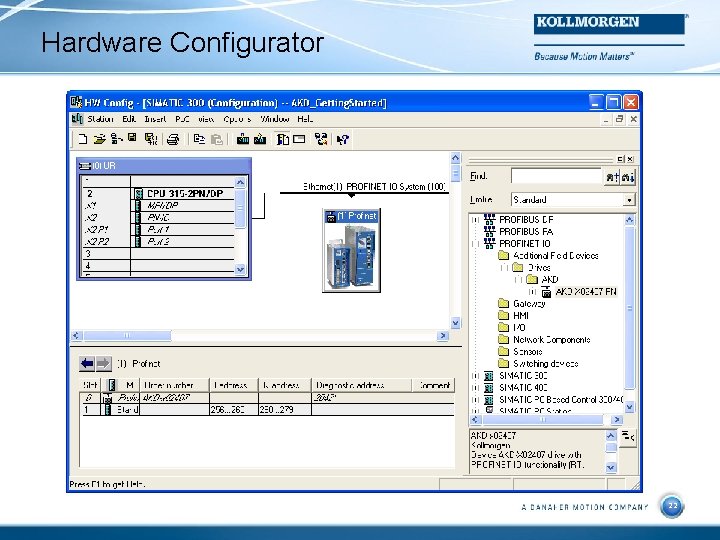Open the PLC menu
The height and width of the screenshot is (540, 720).
182,119
